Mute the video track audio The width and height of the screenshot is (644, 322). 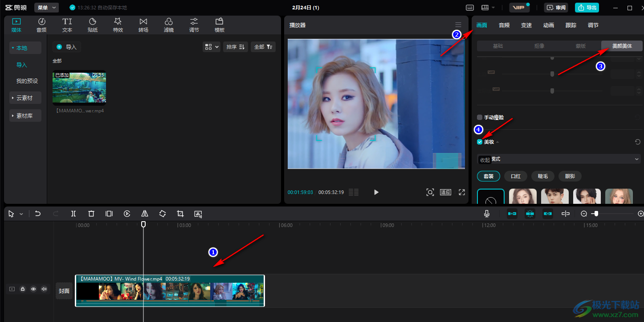(44, 289)
